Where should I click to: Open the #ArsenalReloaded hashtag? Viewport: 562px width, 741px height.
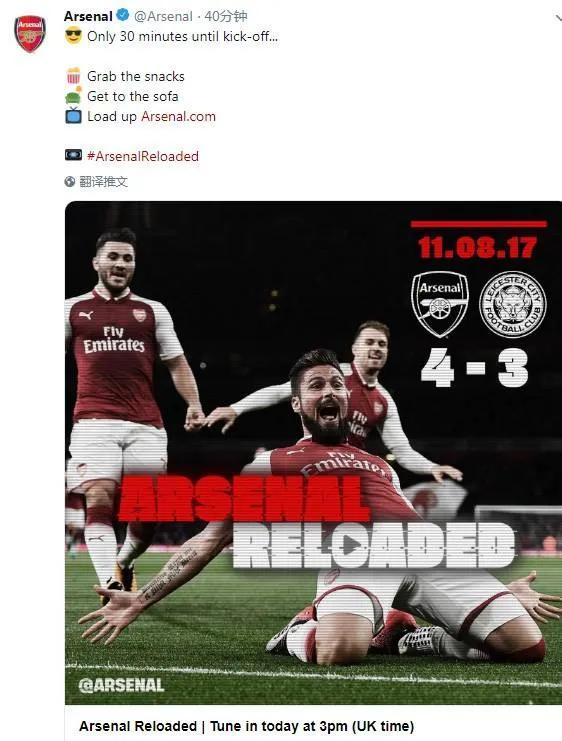(x=143, y=156)
